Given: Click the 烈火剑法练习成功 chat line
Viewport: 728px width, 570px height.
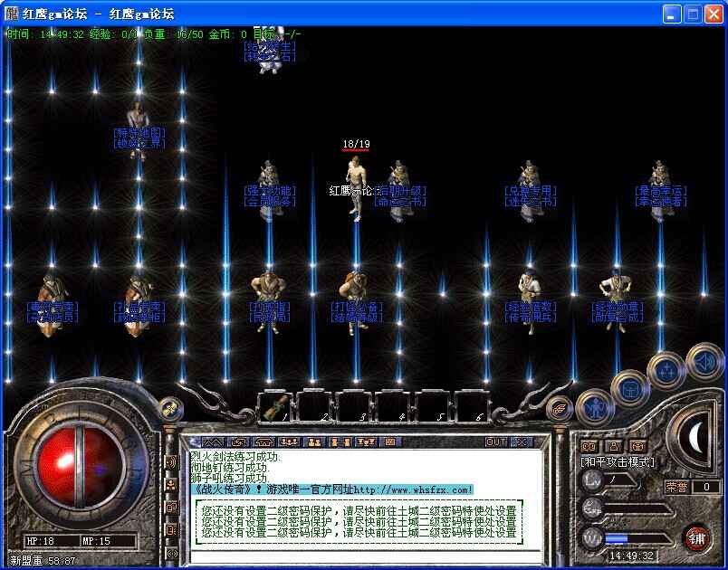Looking at the screenshot, I should click(x=235, y=457).
